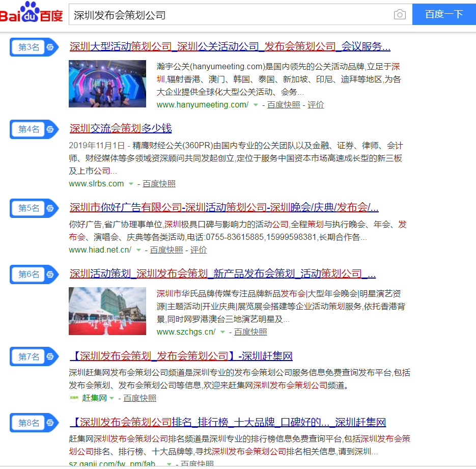Open the stage performance thumbnail image

coord(107,84)
